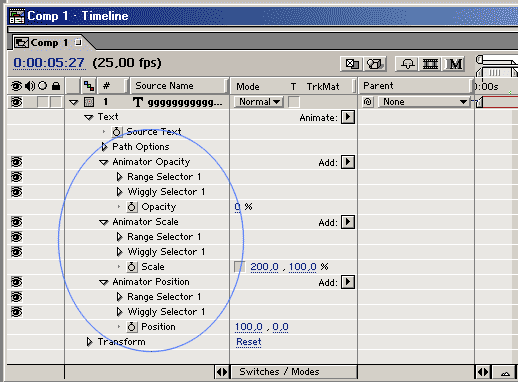This screenshot has width=518, height=382.
Task: Open the Normal blending mode dropdown
Action: 259,102
